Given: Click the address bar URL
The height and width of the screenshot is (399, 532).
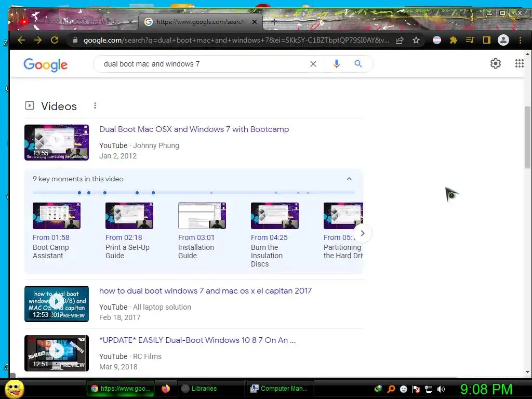Looking at the screenshot, I should pyautogui.click(x=236, y=41).
